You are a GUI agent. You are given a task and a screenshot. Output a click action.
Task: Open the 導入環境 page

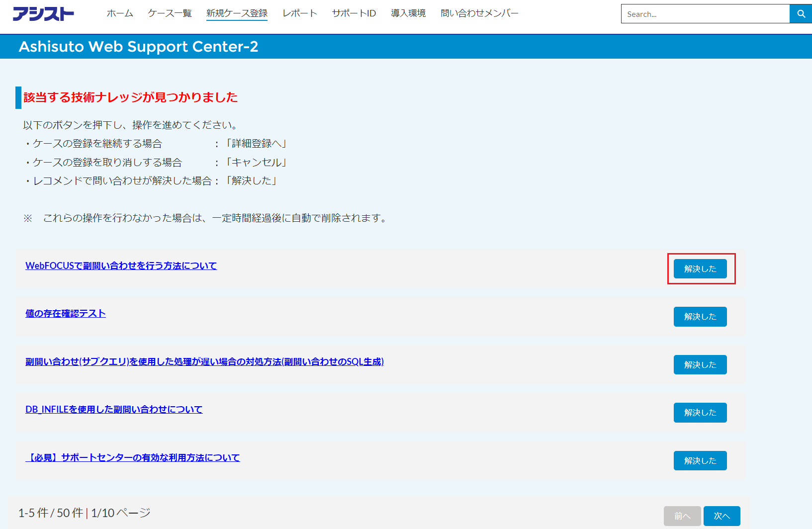(x=408, y=13)
